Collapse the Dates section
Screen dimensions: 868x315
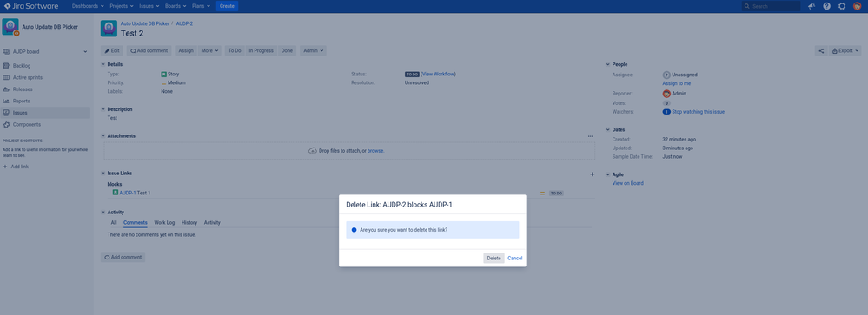click(x=608, y=130)
